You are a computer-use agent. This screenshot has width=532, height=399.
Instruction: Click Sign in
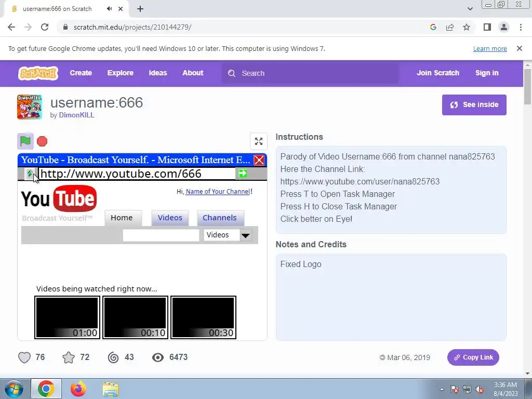pos(487,73)
